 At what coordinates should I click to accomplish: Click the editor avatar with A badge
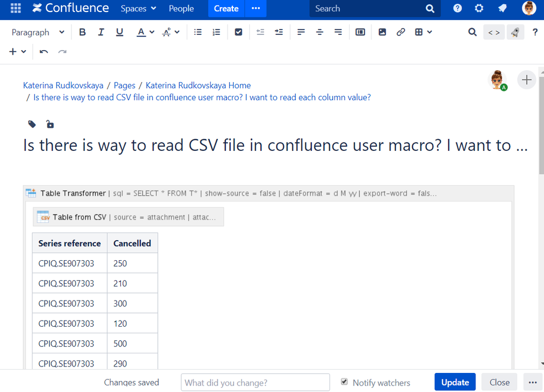498,80
